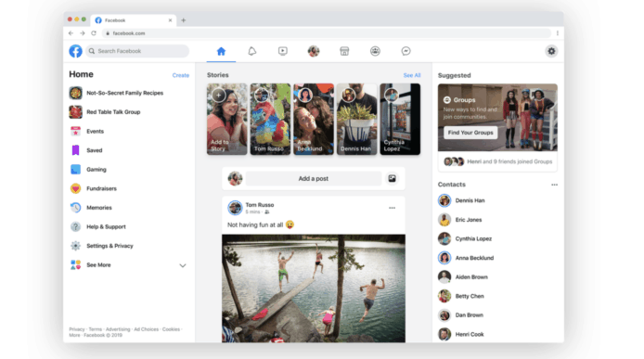This screenshot has width=644, height=359.
Task: Click the Privacy footer link
Action: click(77, 329)
